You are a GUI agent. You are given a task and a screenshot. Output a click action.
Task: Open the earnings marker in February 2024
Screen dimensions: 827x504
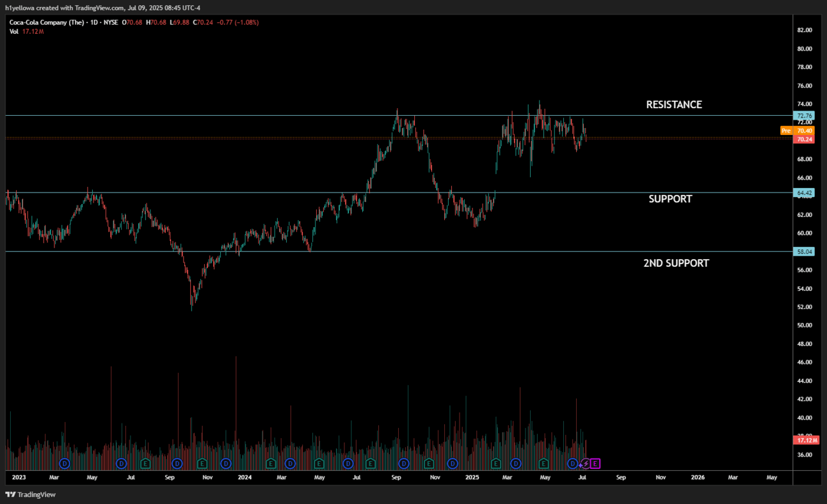tap(271, 463)
